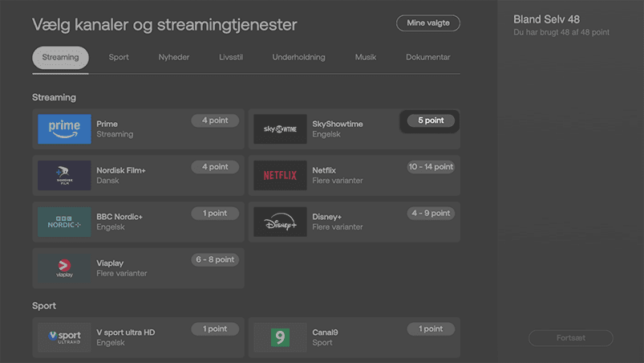This screenshot has height=363, width=644.
Task: Select the Livsstil tab
Action: [231, 58]
